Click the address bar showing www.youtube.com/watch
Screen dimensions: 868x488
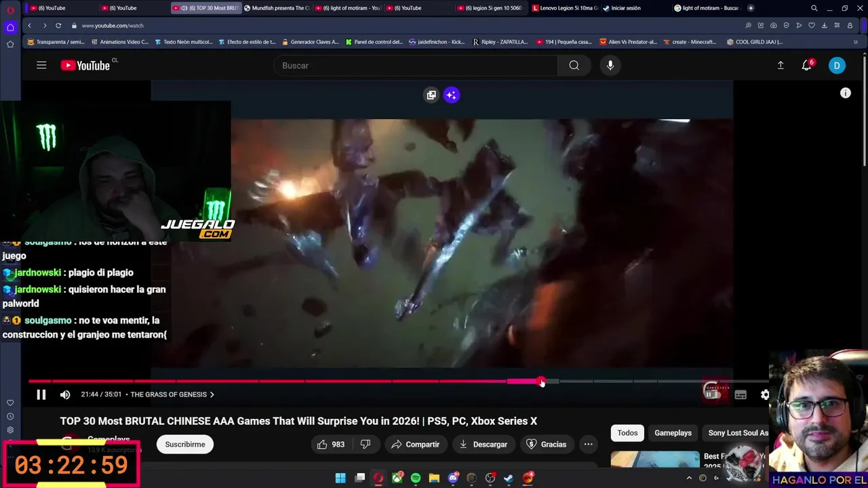point(113,26)
